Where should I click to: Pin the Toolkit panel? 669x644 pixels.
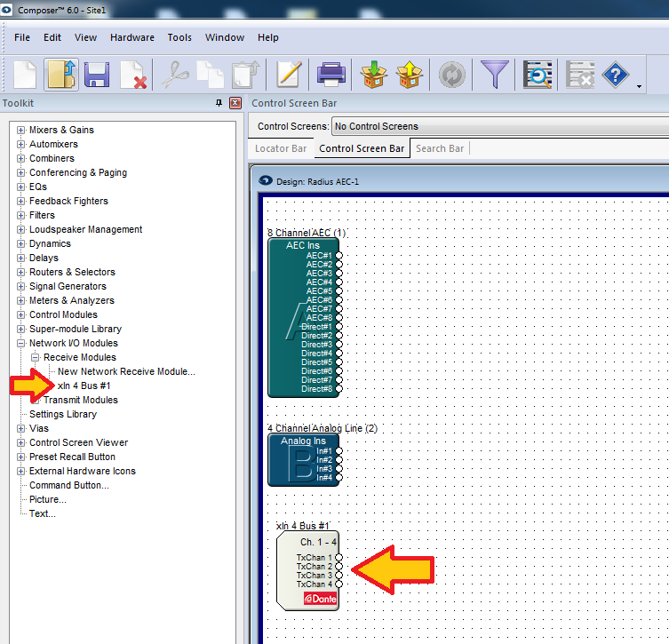(x=219, y=103)
